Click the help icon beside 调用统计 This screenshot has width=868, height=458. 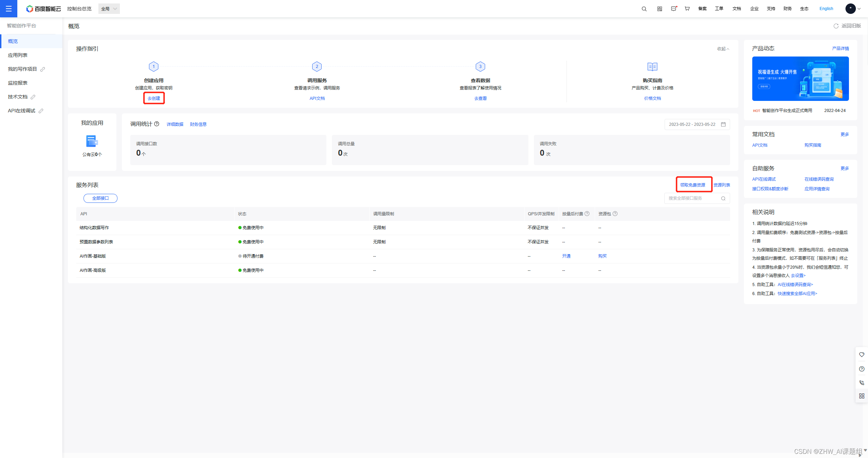click(x=157, y=124)
